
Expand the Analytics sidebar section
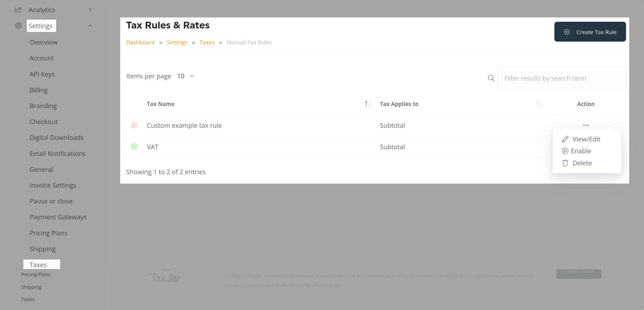[x=90, y=10]
